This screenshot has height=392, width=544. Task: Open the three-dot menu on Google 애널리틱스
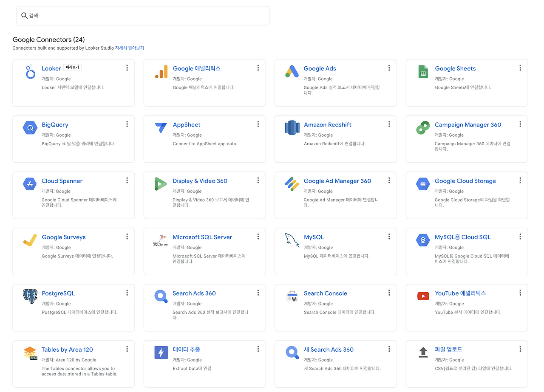click(258, 68)
